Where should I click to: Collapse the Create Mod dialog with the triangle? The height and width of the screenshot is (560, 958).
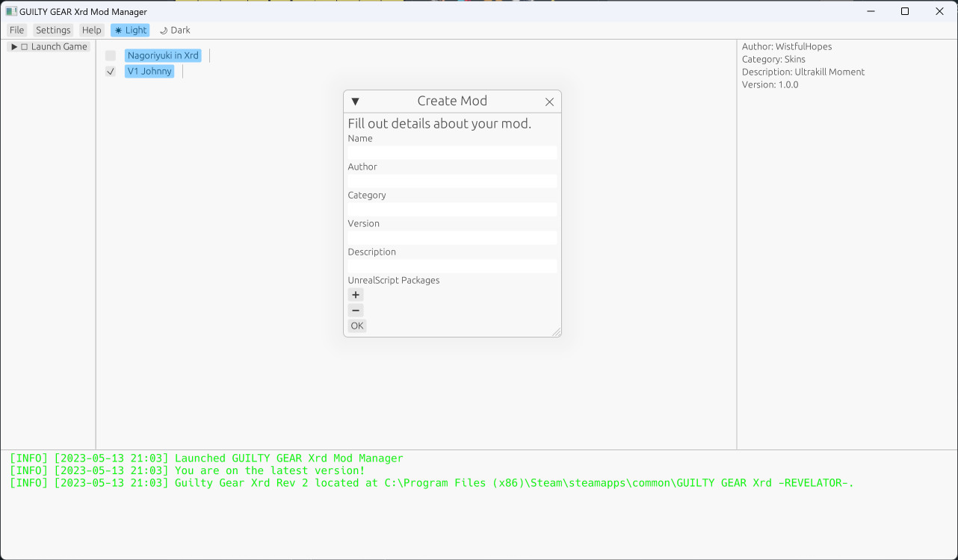point(355,102)
